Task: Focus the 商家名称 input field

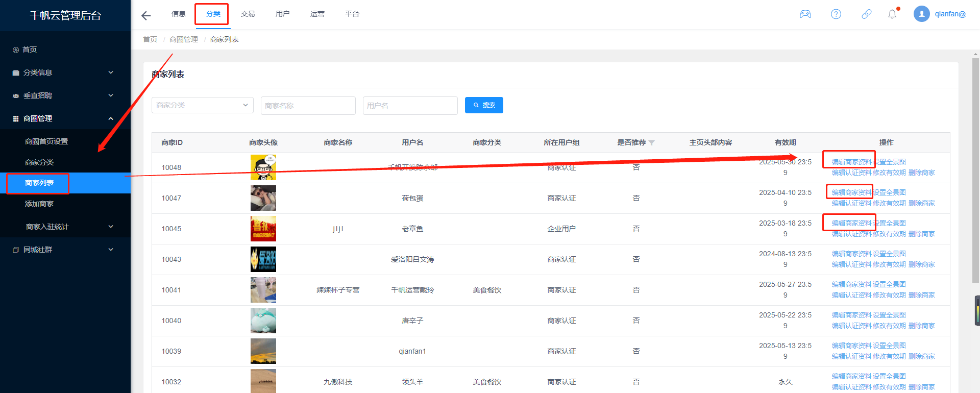Action: tap(308, 106)
